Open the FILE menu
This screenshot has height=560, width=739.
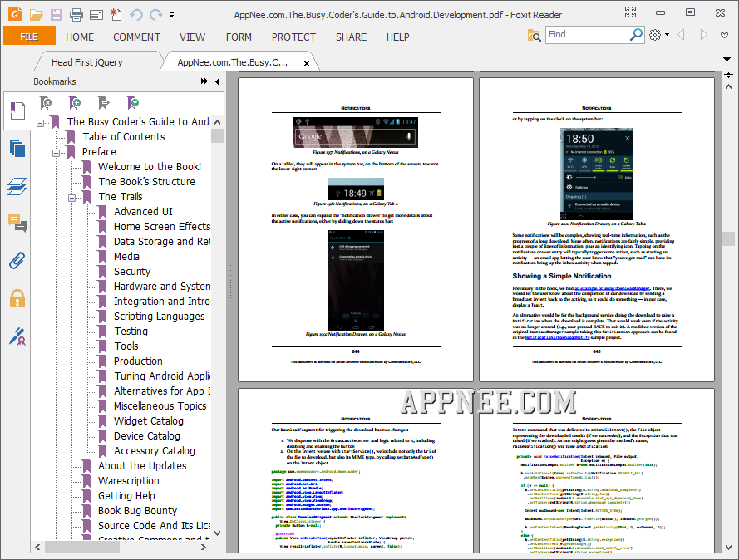coord(29,37)
